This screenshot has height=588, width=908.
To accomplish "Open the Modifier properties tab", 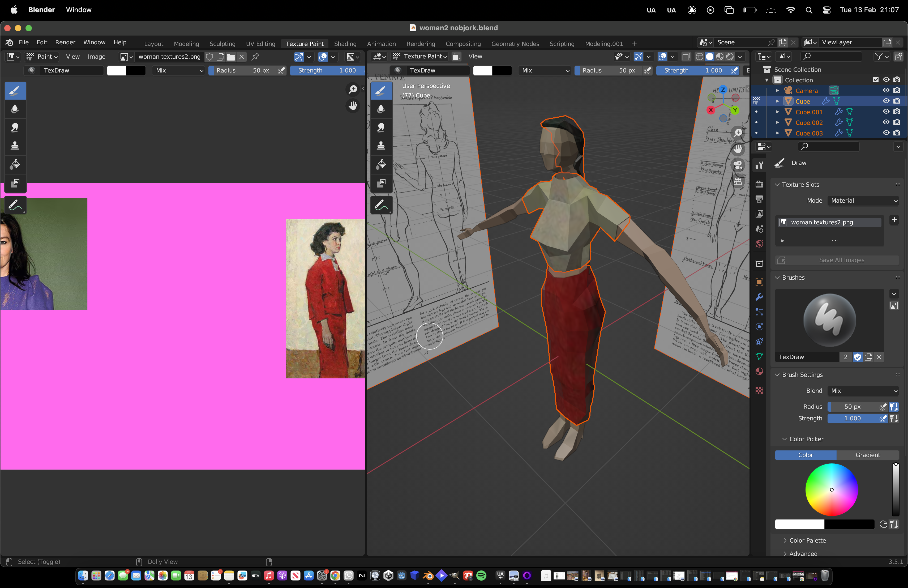I will pos(759,297).
